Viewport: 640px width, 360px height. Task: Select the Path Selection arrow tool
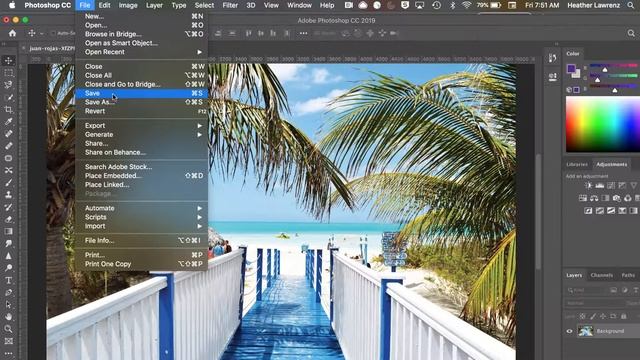8,304
